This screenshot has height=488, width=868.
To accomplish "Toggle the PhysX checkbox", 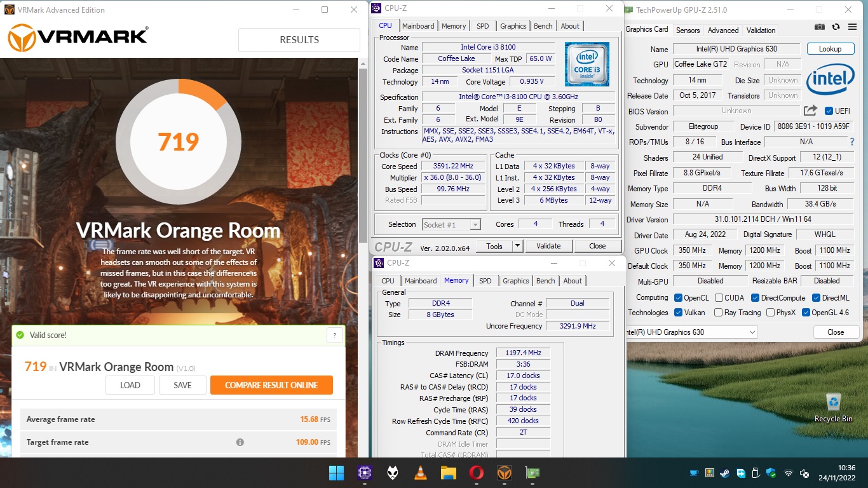I will 770,313.
